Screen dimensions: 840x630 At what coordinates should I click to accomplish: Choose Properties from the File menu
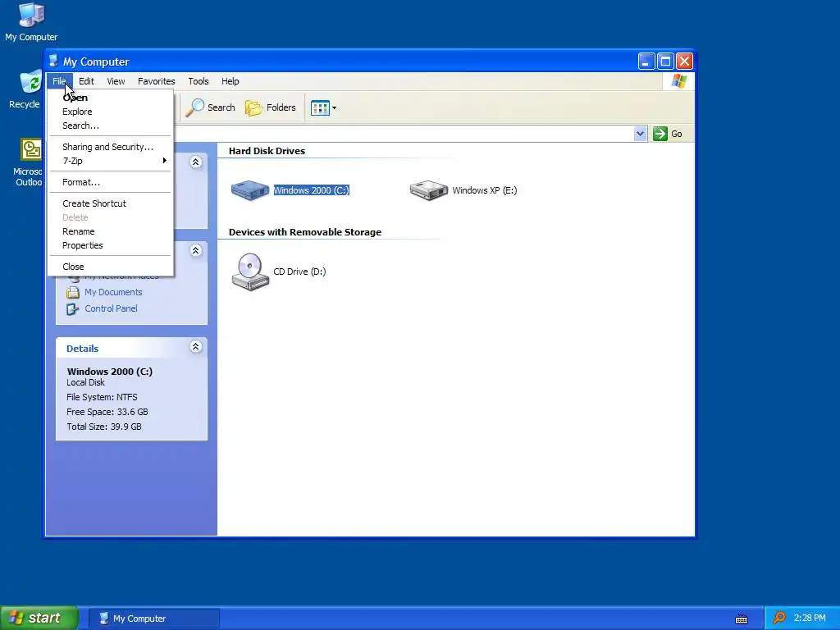(111, 245)
